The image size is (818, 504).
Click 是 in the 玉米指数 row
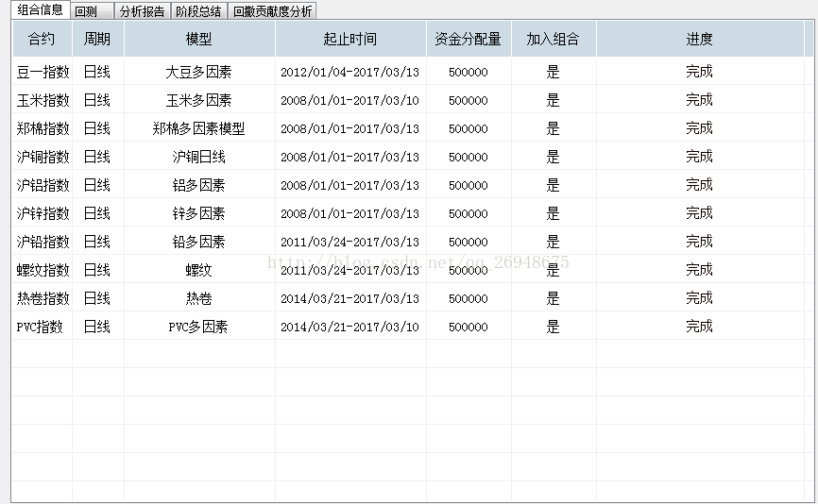(x=553, y=100)
